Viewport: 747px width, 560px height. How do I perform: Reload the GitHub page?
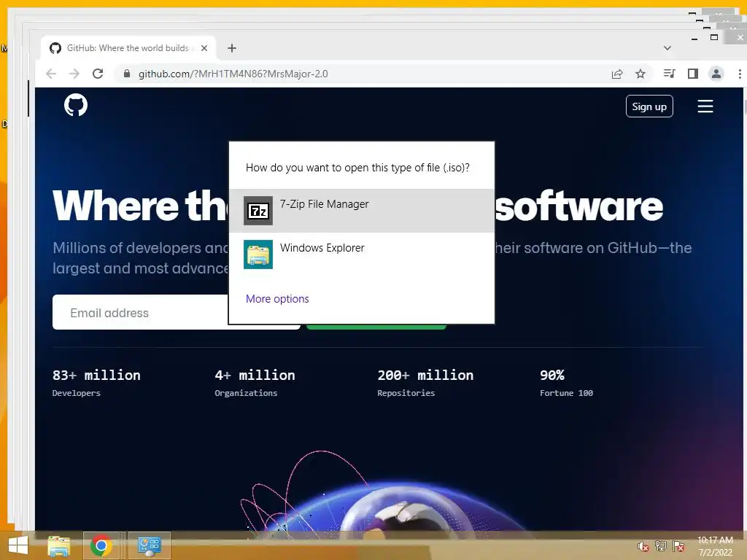(98, 74)
